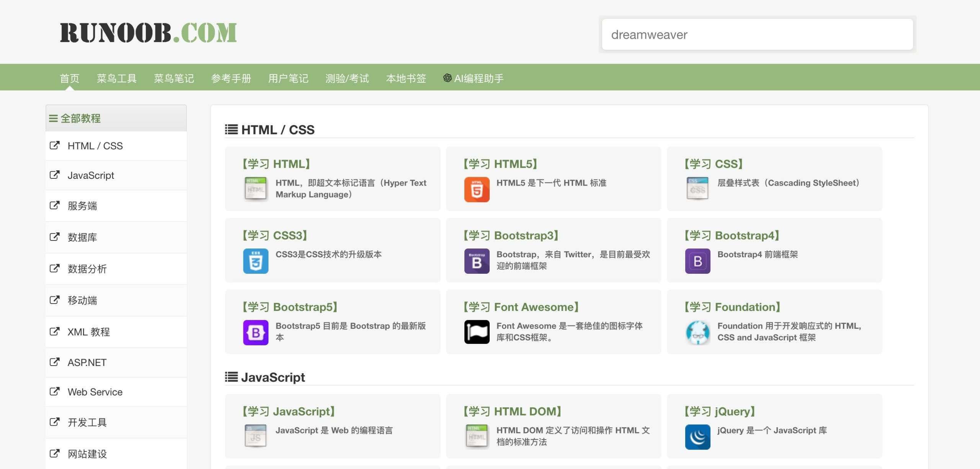Open the 【学习 Bootstrap5】 tutorial link
This screenshot has height=469, width=980.
pos(290,307)
